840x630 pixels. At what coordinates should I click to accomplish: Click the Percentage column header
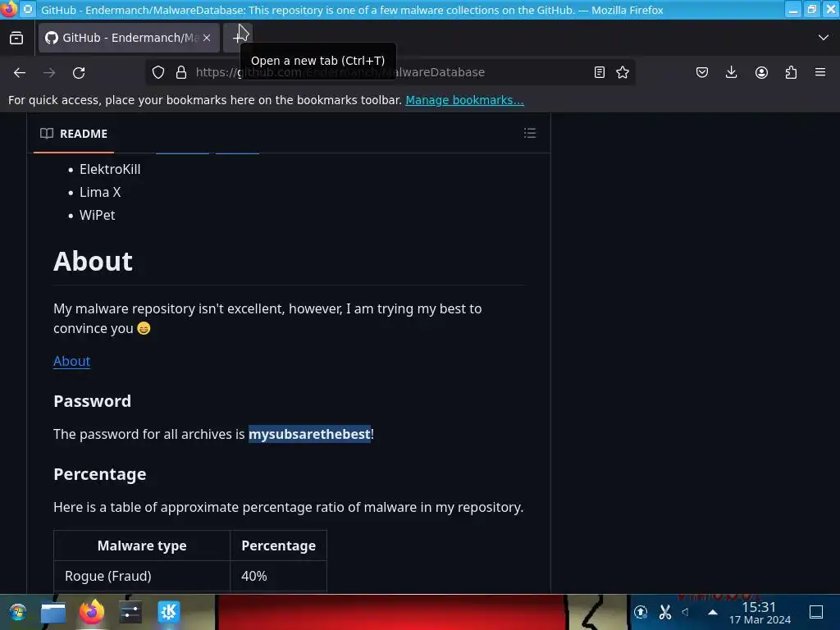pos(279,546)
